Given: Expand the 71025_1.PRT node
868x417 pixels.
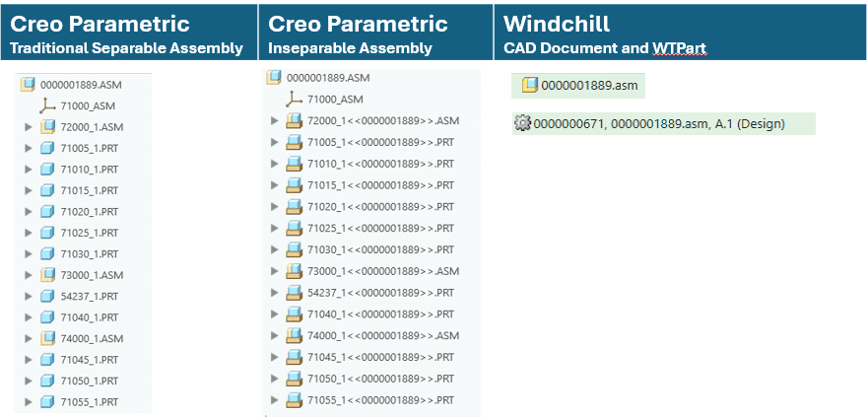Looking at the screenshot, I should [x=29, y=233].
